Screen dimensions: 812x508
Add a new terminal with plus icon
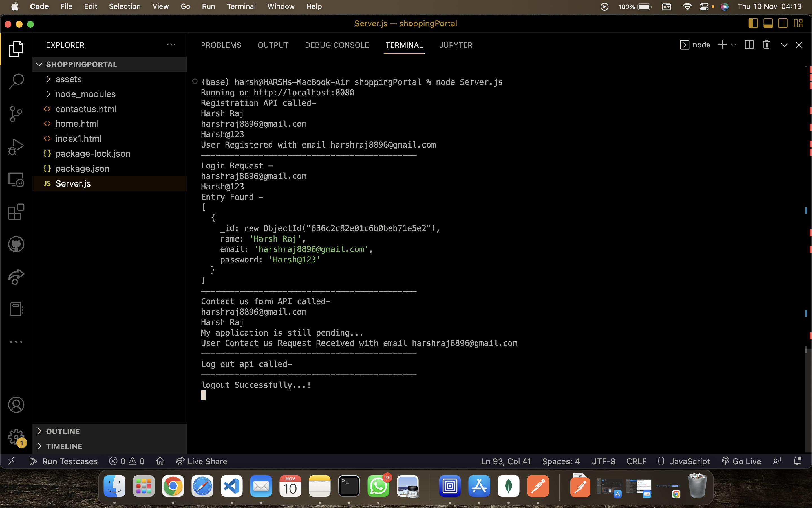[x=722, y=45]
